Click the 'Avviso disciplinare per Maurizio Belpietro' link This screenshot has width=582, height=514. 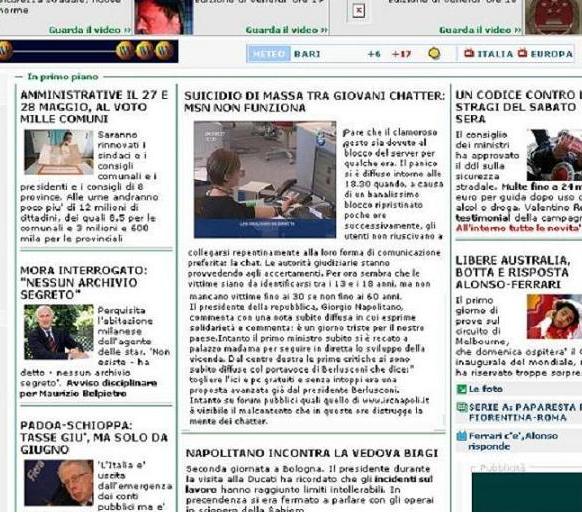(89, 388)
